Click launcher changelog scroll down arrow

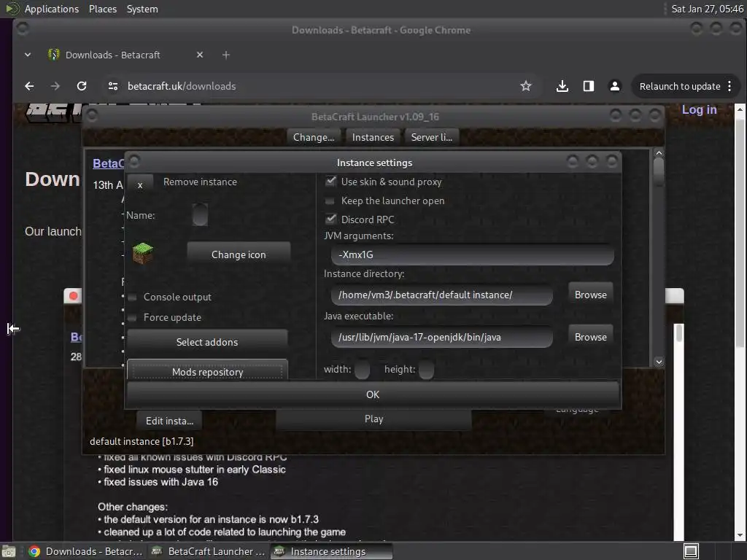coord(659,362)
